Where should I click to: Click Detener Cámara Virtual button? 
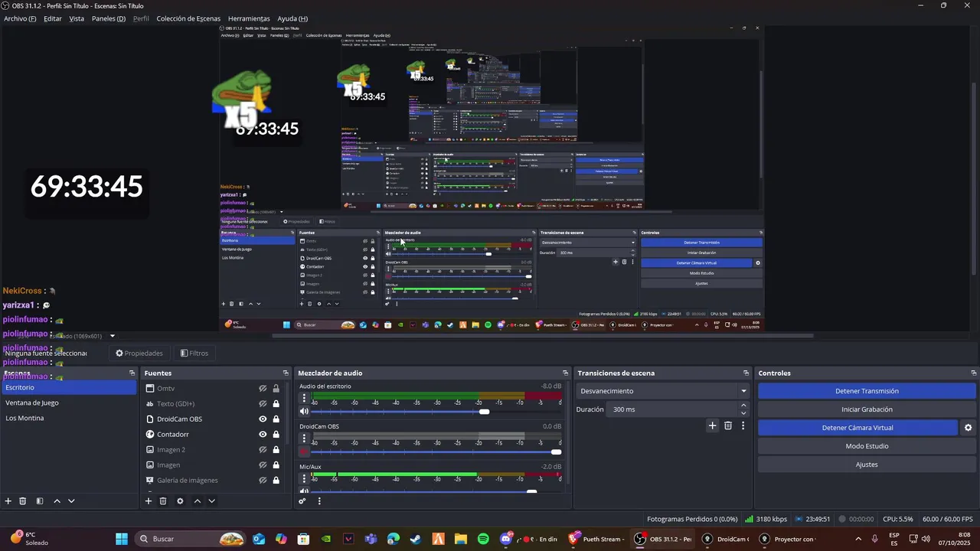pos(857,428)
